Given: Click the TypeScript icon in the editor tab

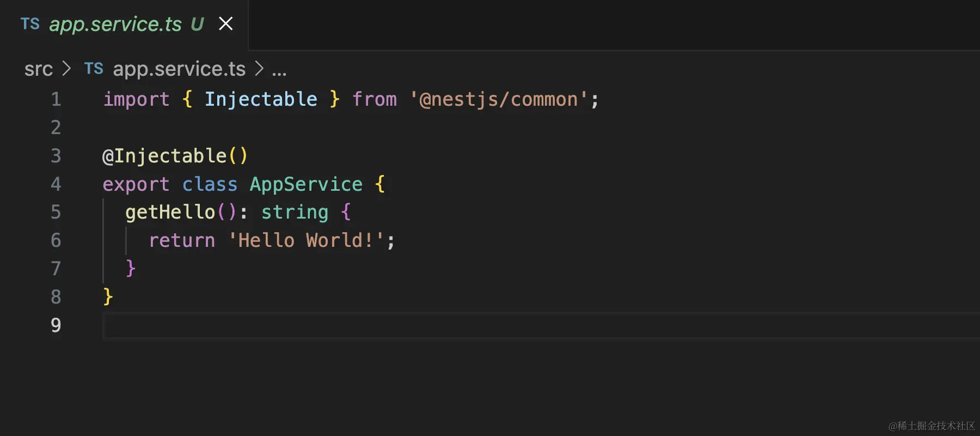Looking at the screenshot, I should pos(30,24).
